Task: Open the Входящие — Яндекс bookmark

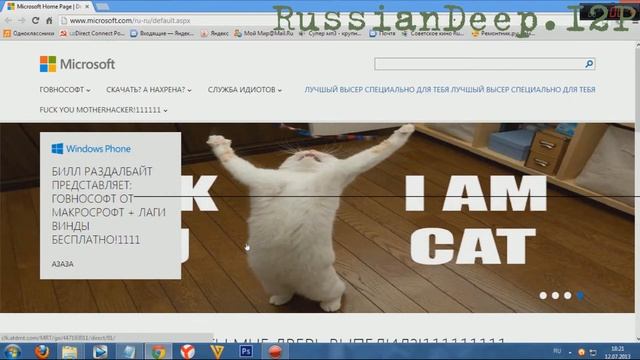Action: pyautogui.click(x=162, y=33)
